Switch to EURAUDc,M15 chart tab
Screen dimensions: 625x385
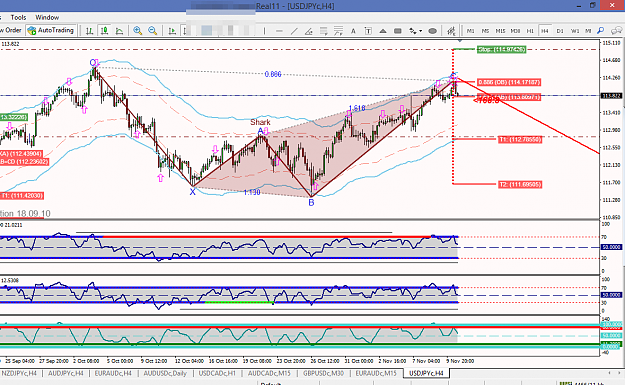376,373
